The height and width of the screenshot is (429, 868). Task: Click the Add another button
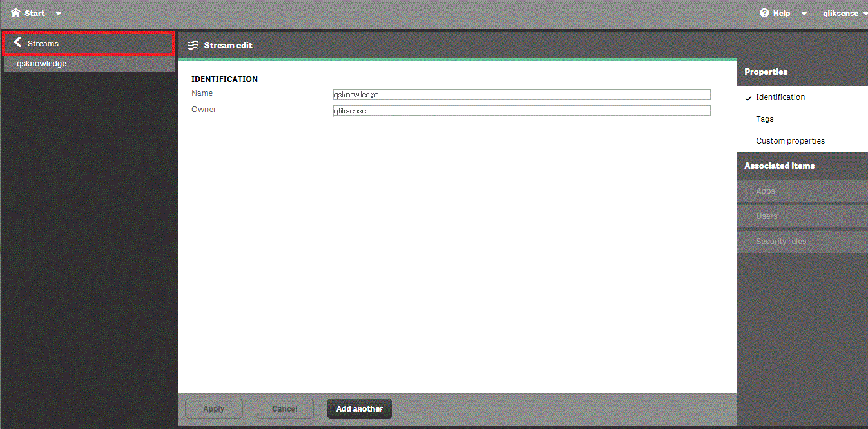[360, 409]
